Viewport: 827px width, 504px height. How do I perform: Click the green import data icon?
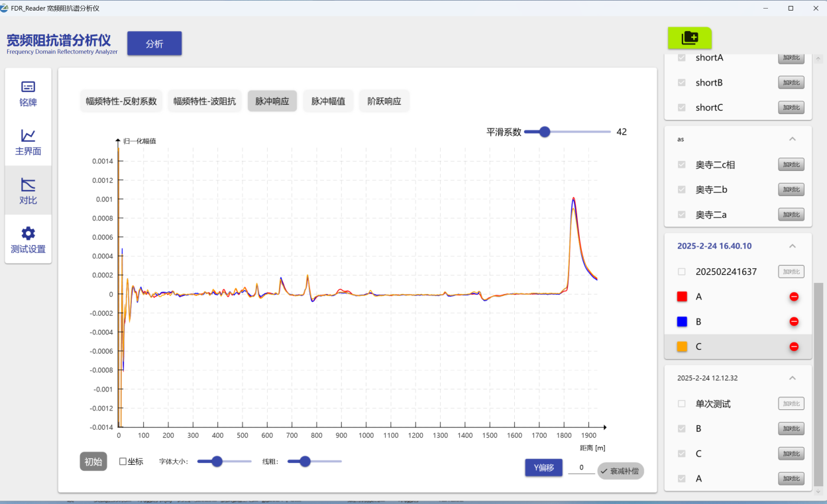(689, 38)
